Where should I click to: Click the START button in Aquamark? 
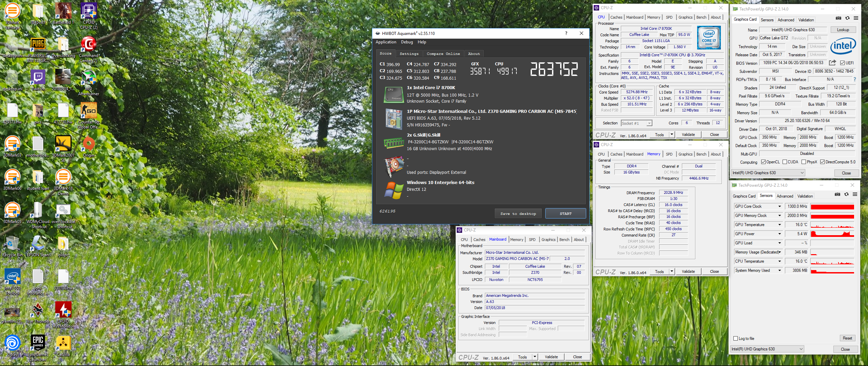[x=566, y=213]
